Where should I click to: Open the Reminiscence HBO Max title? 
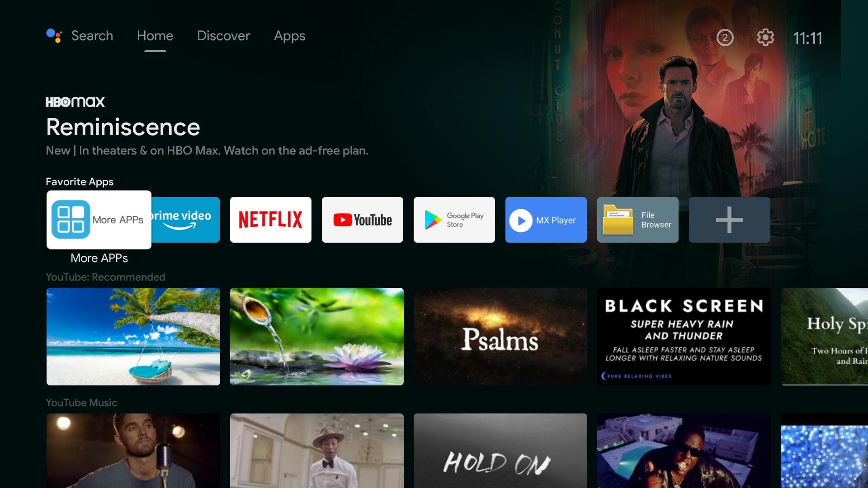tap(123, 127)
